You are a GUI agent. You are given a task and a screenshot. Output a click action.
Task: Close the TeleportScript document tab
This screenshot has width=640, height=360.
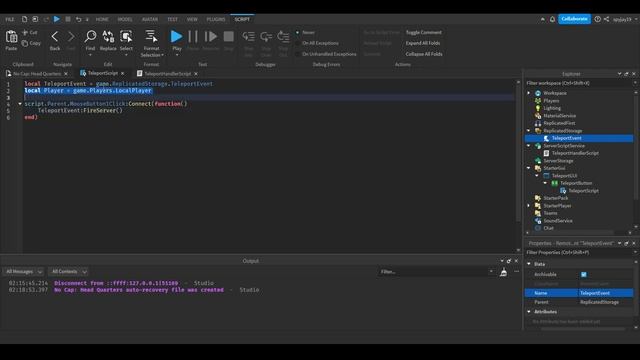[122, 73]
